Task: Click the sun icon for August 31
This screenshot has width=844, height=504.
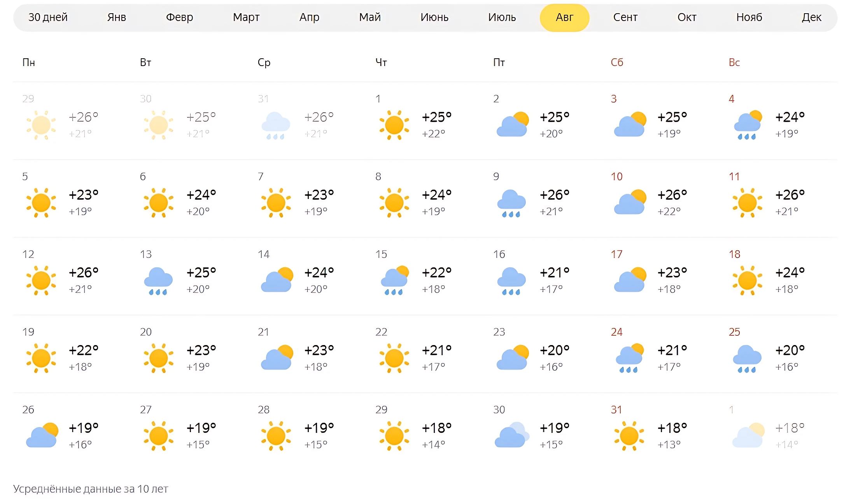Action: 629,436
